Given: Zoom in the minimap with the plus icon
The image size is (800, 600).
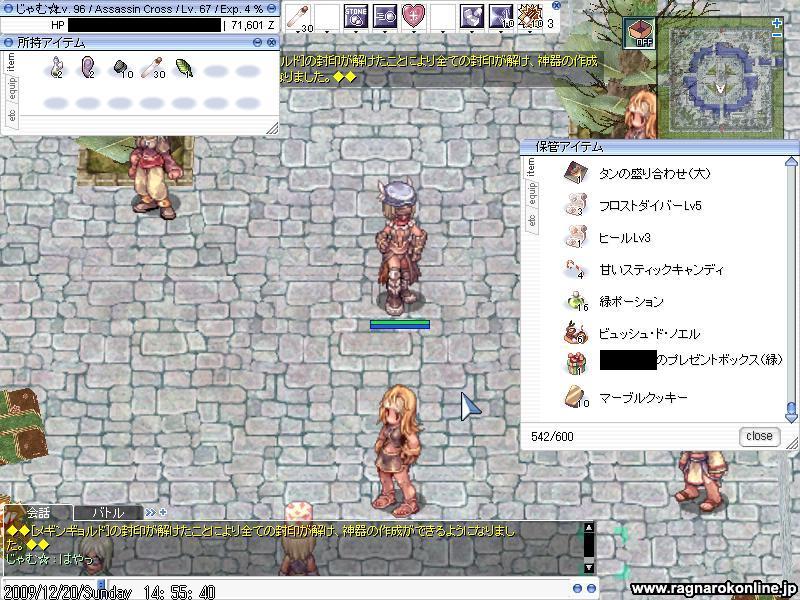Looking at the screenshot, I should point(777,23).
